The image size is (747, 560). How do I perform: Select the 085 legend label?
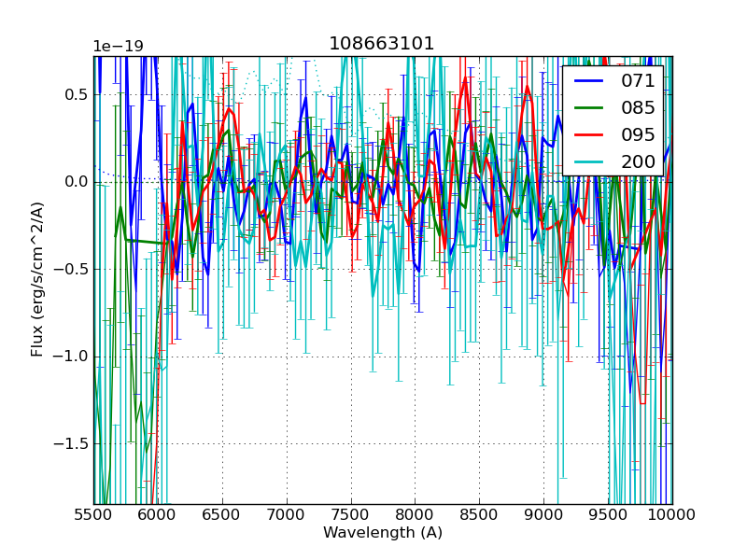click(638, 108)
